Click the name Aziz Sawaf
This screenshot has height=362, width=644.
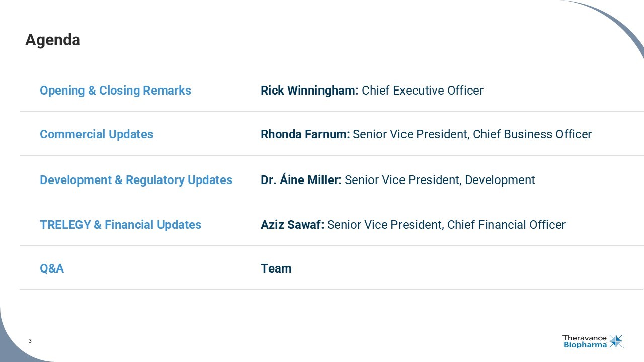(292, 225)
